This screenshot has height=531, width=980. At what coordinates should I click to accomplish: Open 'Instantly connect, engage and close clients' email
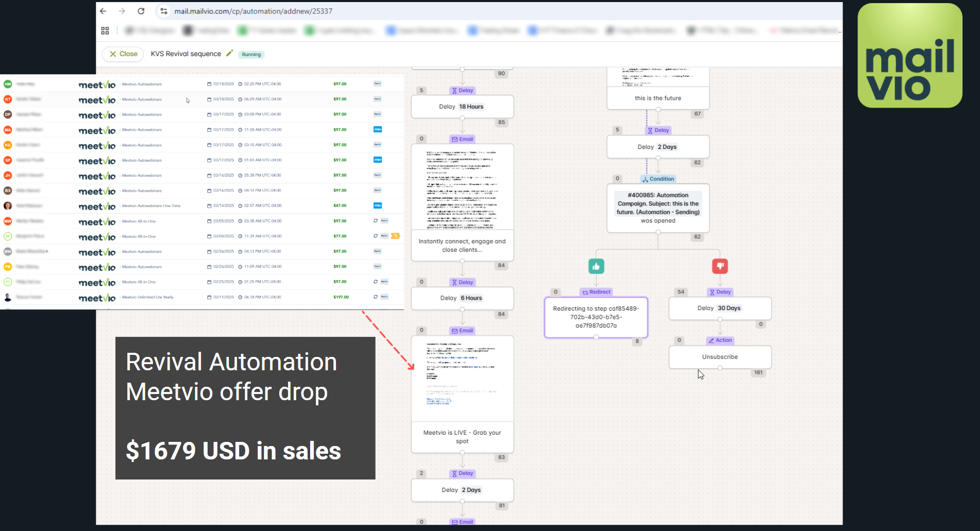tap(462, 202)
